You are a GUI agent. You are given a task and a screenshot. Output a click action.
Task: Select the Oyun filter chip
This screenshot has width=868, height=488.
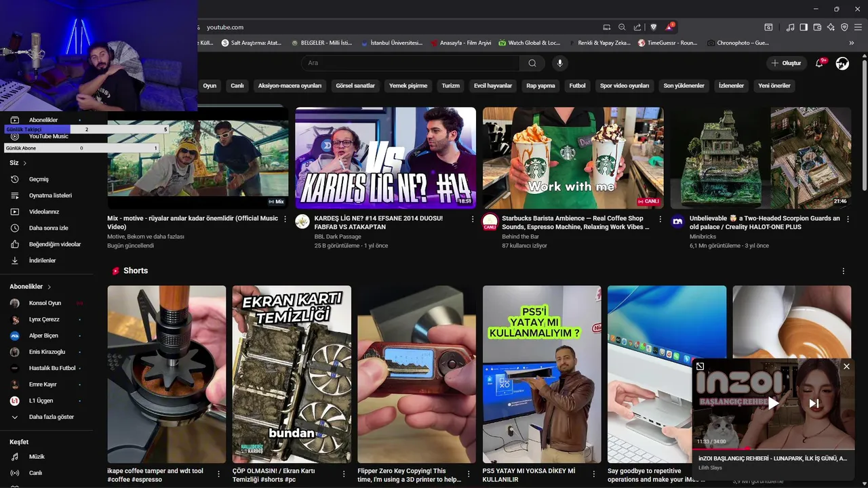point(210,85)
